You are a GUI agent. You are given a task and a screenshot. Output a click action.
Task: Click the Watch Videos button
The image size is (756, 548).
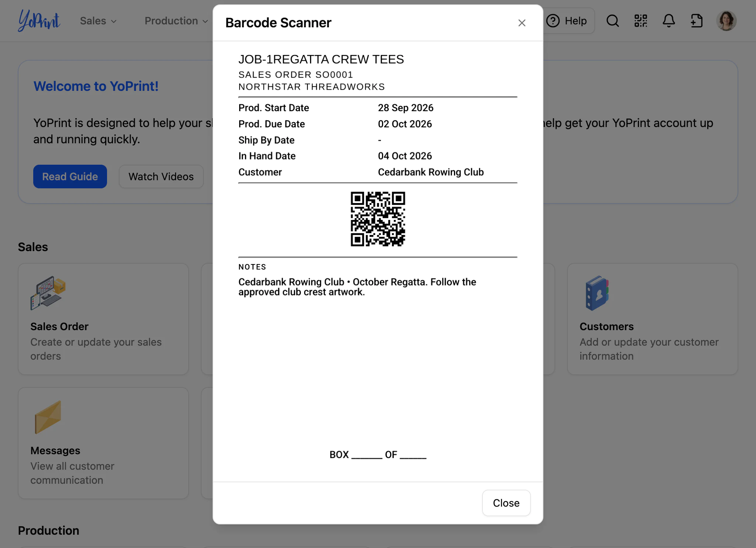point(161,177)
